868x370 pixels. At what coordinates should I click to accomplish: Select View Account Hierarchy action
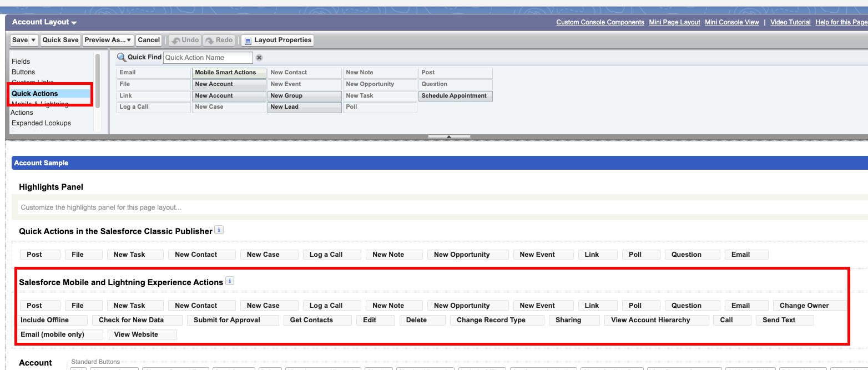point(657,320)
